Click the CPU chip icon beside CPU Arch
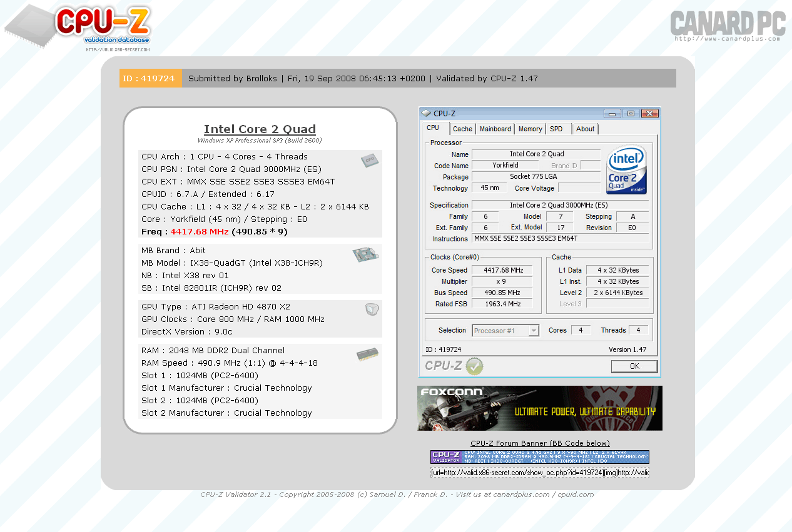The image size is (792, 532). coord(370,161)
